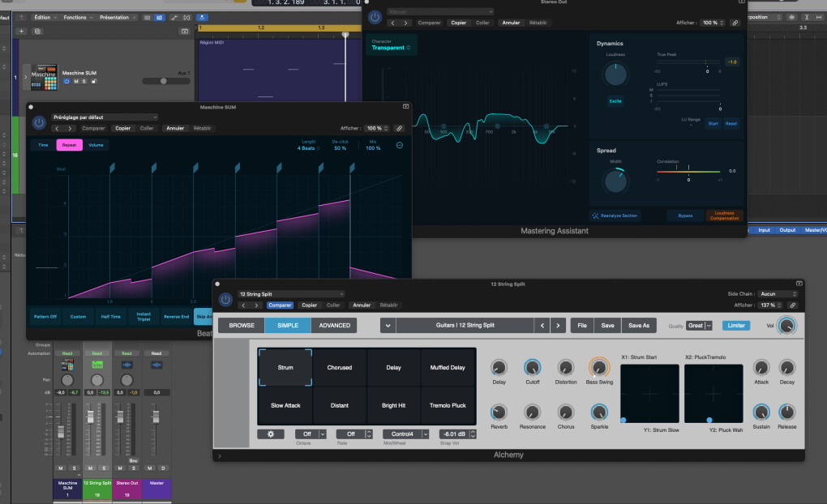Click the grid view icon in editor toolbar
This screenshot has width=827, height=504.
coord(147,17)
